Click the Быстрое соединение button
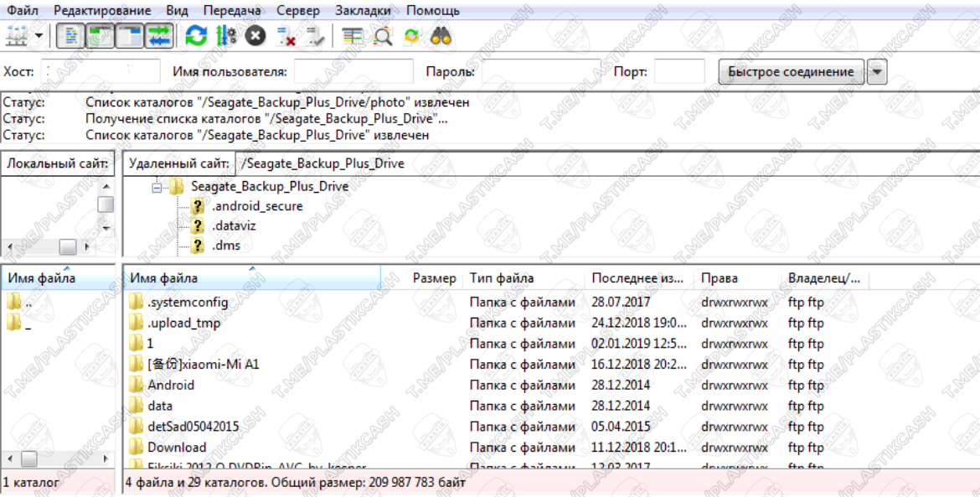Screen dimensions: 980x497 [791, 72]
